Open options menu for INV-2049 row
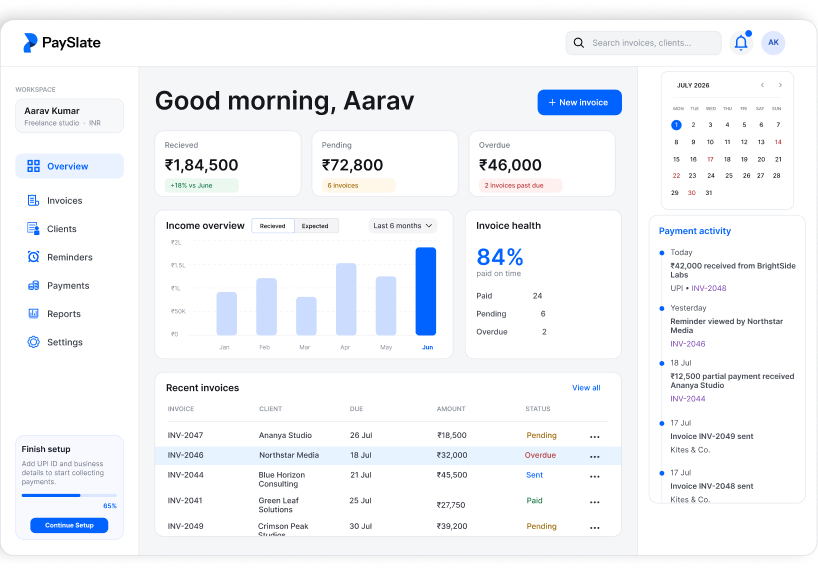 tap(595, 528)
